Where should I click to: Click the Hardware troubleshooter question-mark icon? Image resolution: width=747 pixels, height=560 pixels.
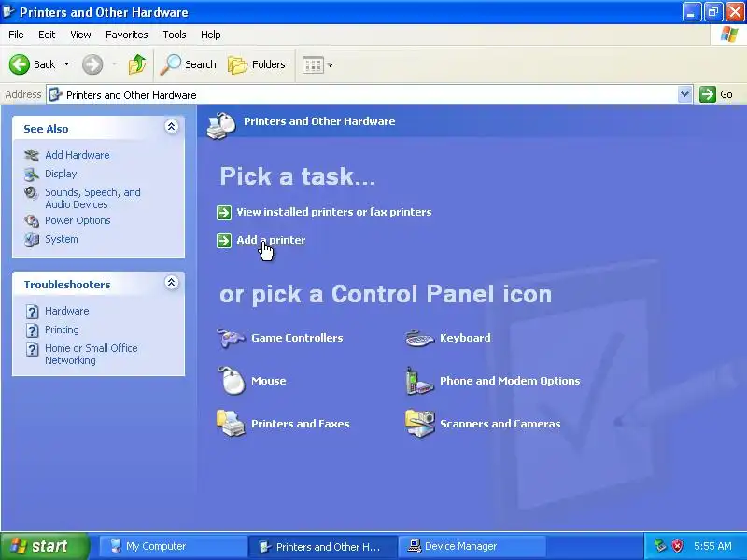[x=32, y=312]
